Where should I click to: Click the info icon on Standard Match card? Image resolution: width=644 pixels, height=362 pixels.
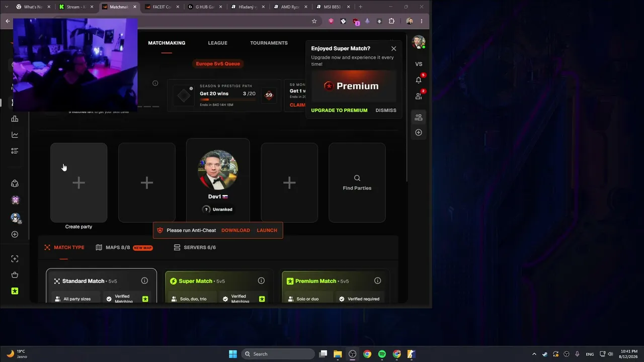coord(144,281)
